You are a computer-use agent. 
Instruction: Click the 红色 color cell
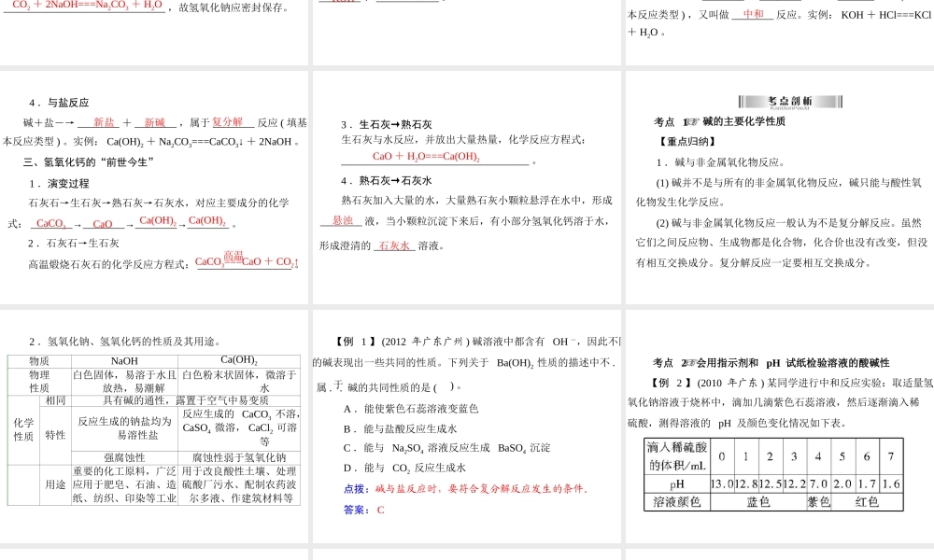(867, 502)
